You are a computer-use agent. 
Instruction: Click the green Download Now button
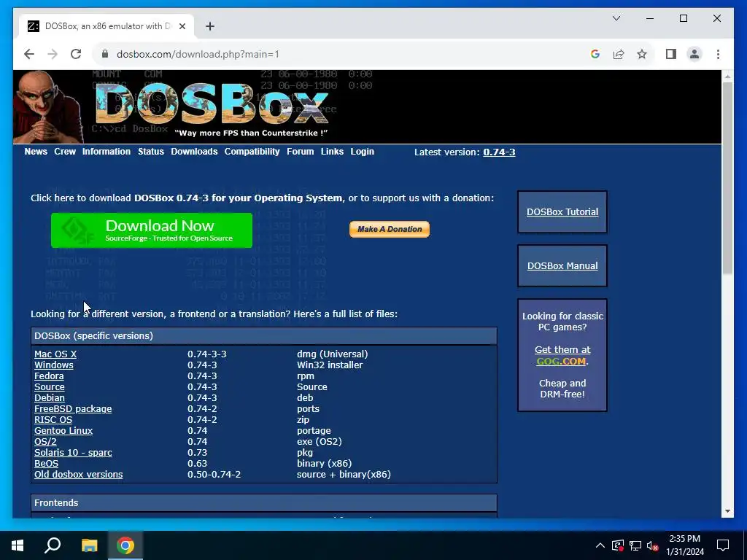pyautogui.click(x=152, y=230)
